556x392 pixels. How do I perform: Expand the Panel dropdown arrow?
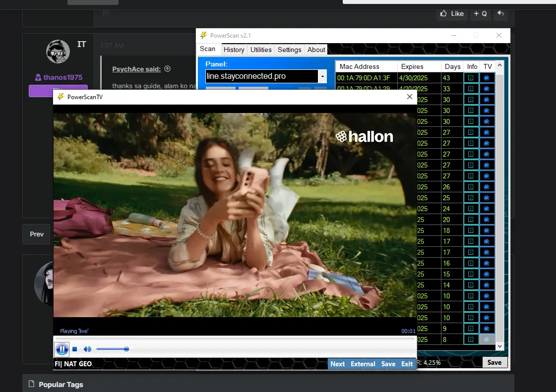(x=322, y=76)
